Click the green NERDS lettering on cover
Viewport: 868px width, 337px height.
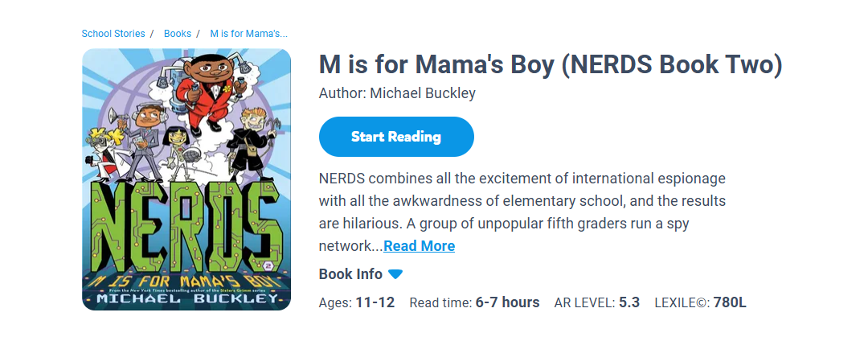(x=186, y=225)
